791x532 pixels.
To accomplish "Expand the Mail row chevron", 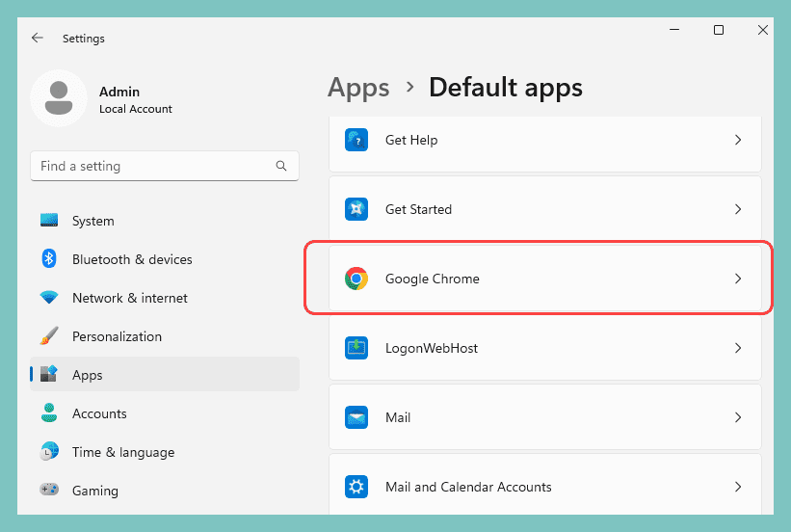I will pos(738,417).
